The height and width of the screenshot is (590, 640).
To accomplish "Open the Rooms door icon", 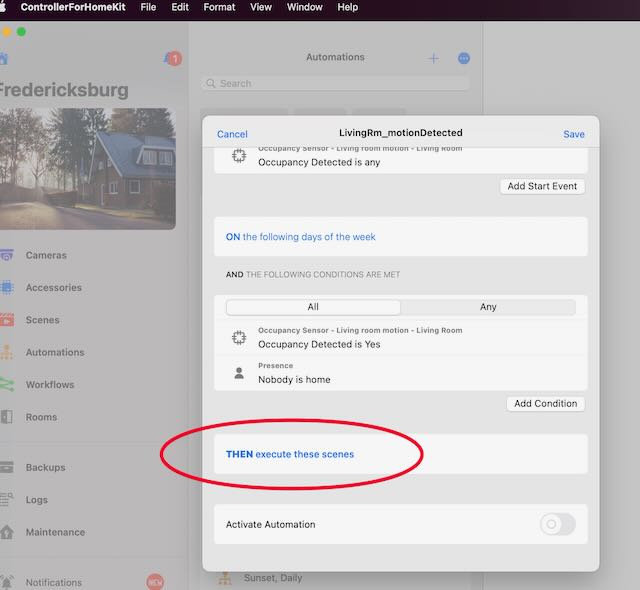I will click(x=6, y=417).
